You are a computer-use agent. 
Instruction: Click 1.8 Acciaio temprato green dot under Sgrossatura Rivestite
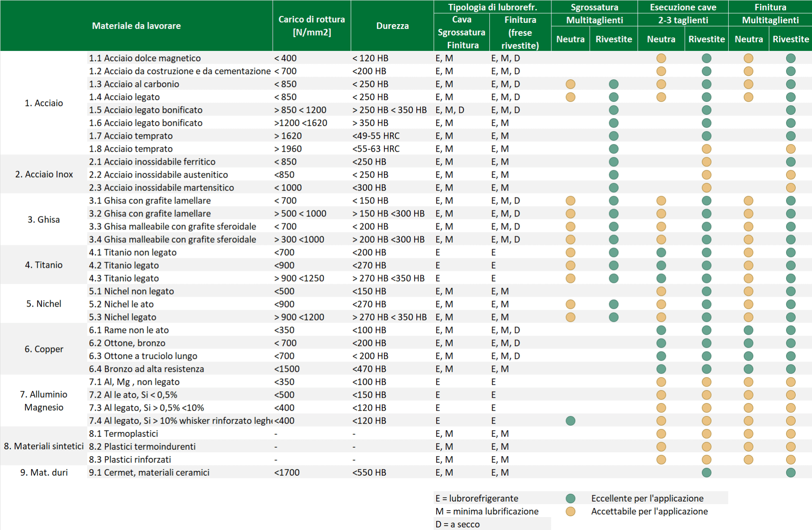click(x=614, y=149)
